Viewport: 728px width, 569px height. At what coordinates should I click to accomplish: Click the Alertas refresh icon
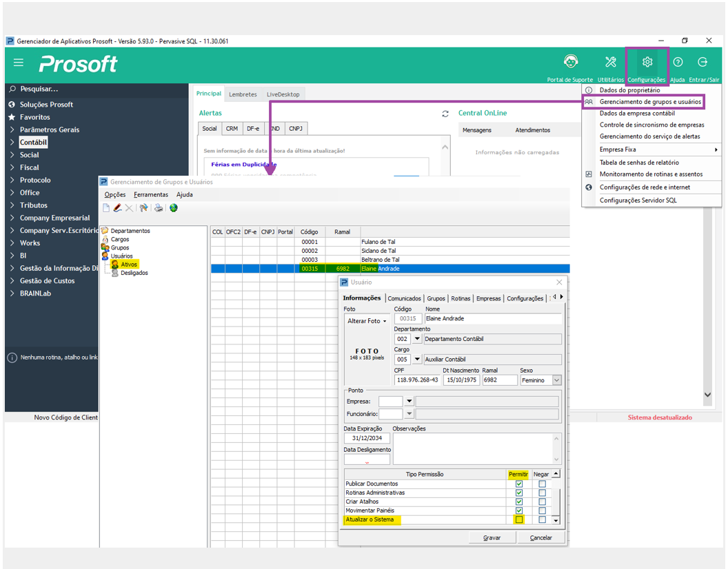coord(445,114)
